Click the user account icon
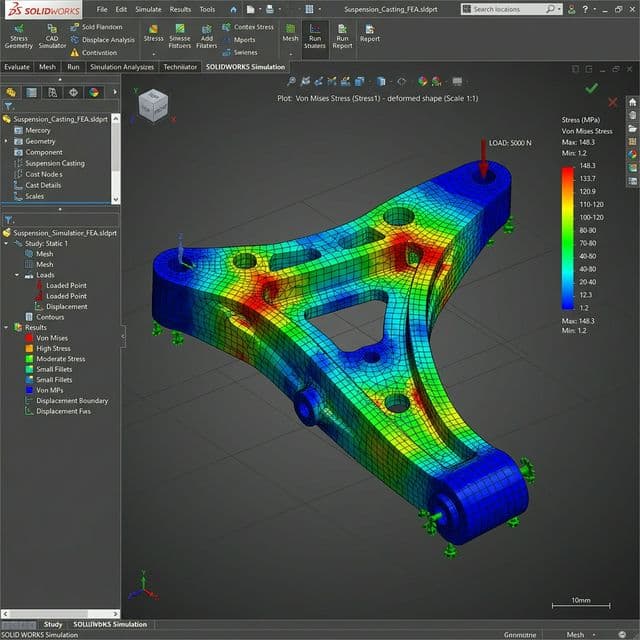 point(572,9)
